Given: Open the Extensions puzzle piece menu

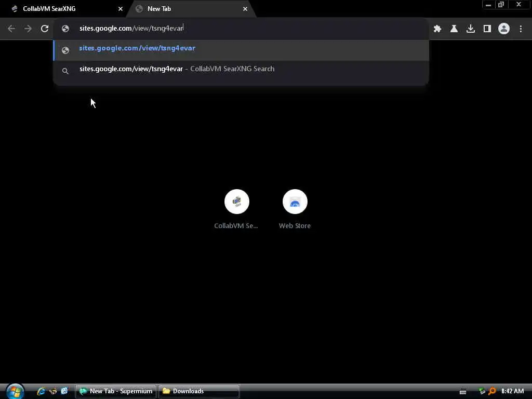Looking at the screenshot, I should 437,29.
